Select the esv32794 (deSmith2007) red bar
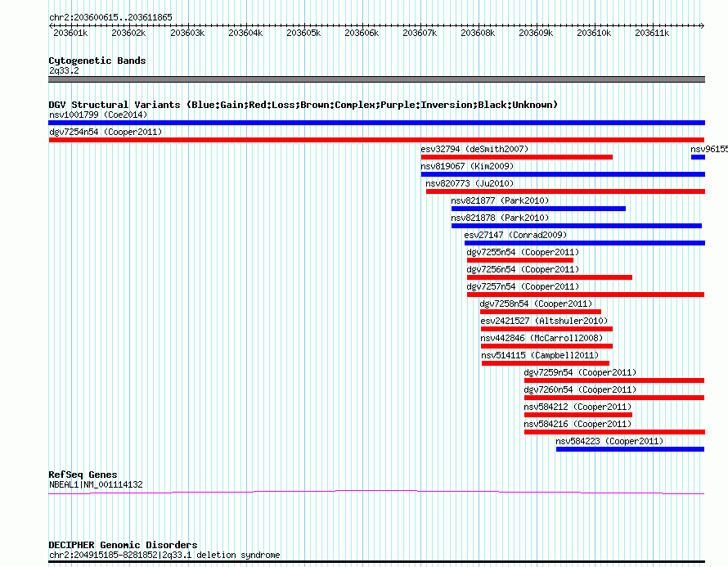The image size is (728, 567). click(x=517, y=157)
